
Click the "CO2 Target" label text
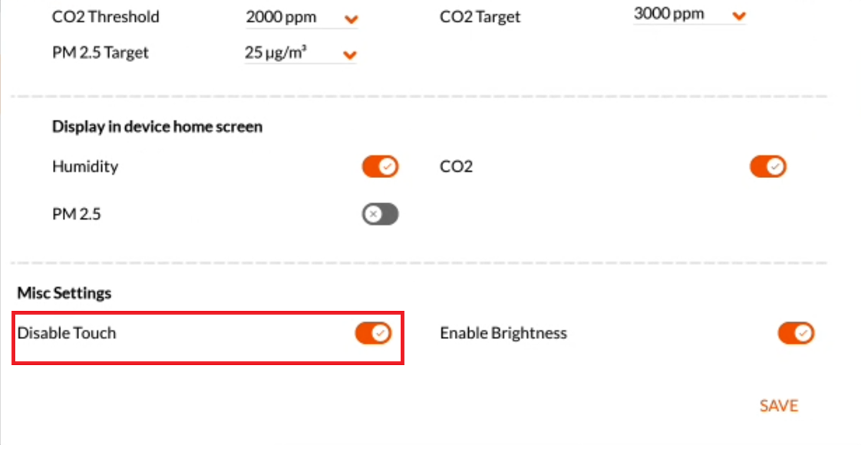coord(480,17)
